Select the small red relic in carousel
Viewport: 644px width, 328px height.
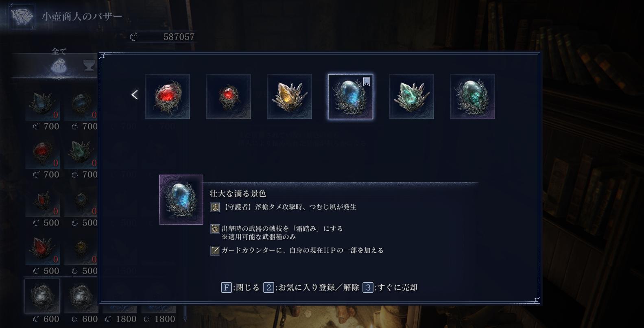228,97
